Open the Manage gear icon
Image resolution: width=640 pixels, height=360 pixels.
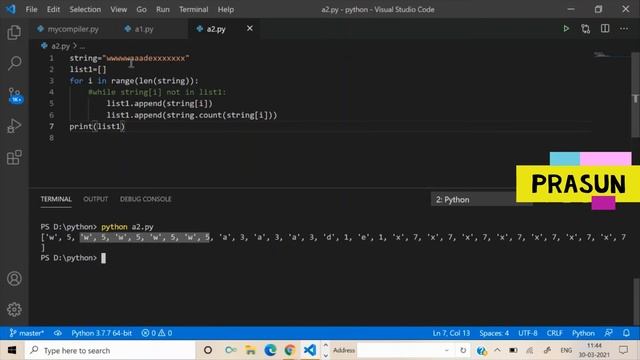click(x=14, y=309)
